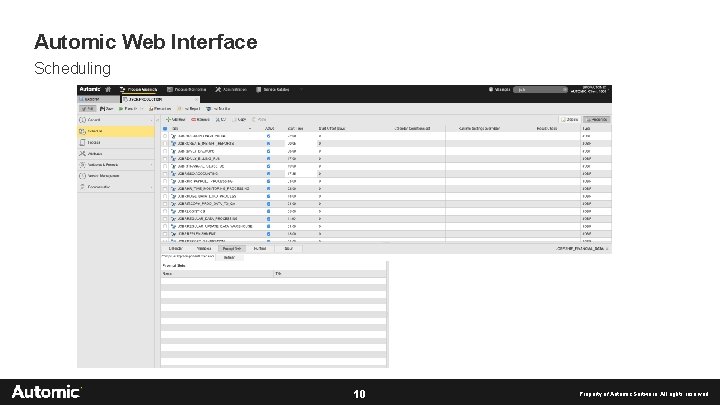Select the highlighted Schedule sidebar section
Viewport: 720px width, 405px height.
(x=116, y=131)
